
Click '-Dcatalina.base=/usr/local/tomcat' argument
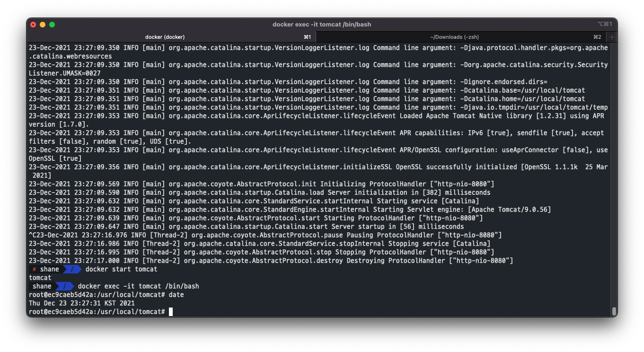[523, 90]
